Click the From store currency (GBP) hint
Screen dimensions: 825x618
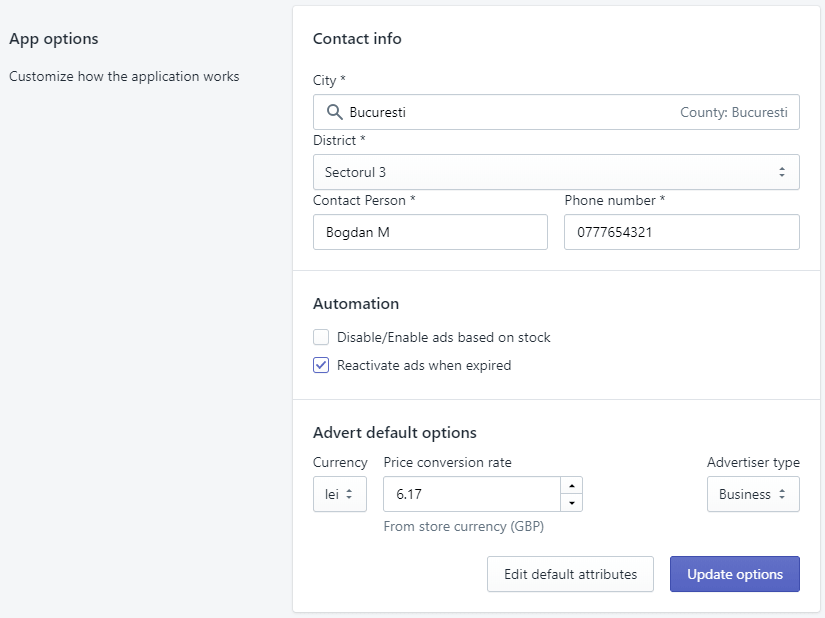(x=464, y=526)
